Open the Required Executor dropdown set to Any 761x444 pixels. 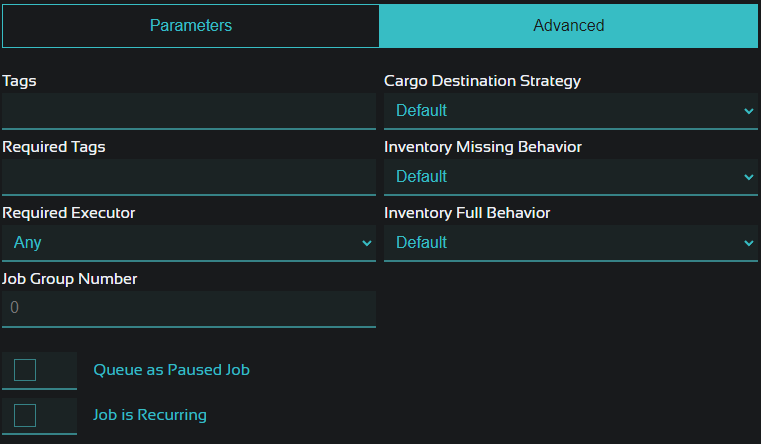tap(189, 243)
